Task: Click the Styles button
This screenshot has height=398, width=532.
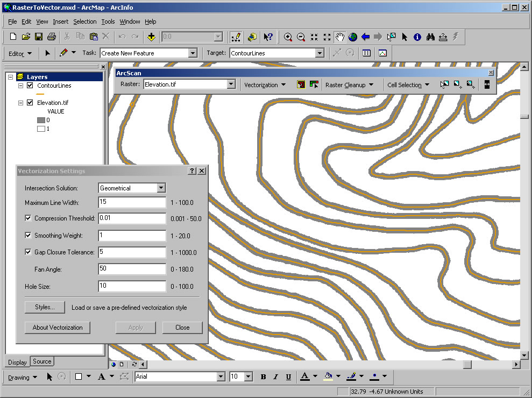Action: click(44, 307)
